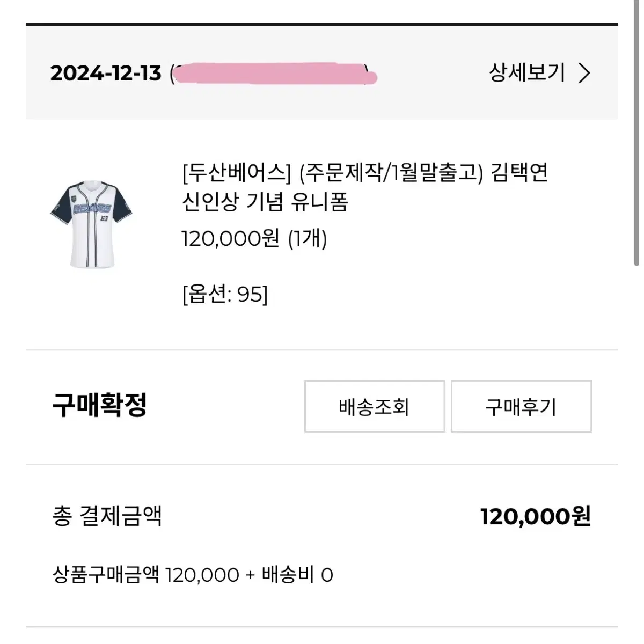Click the 배송조회 delivery tracking button
The width and height of the screenshot is (644, 644).
tap(374, 407)
